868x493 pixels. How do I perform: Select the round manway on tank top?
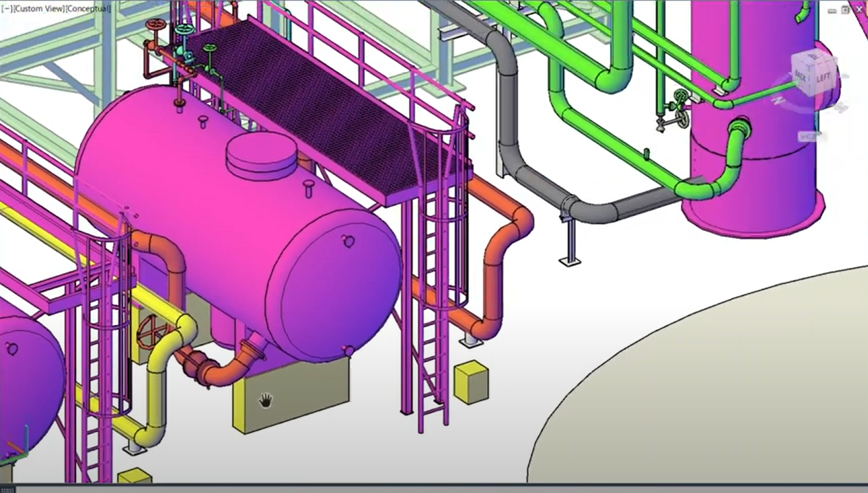click(262, 155)
